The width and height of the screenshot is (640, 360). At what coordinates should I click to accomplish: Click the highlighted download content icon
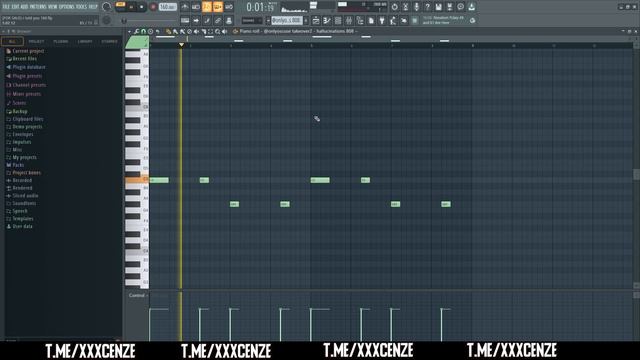[471, 7]
